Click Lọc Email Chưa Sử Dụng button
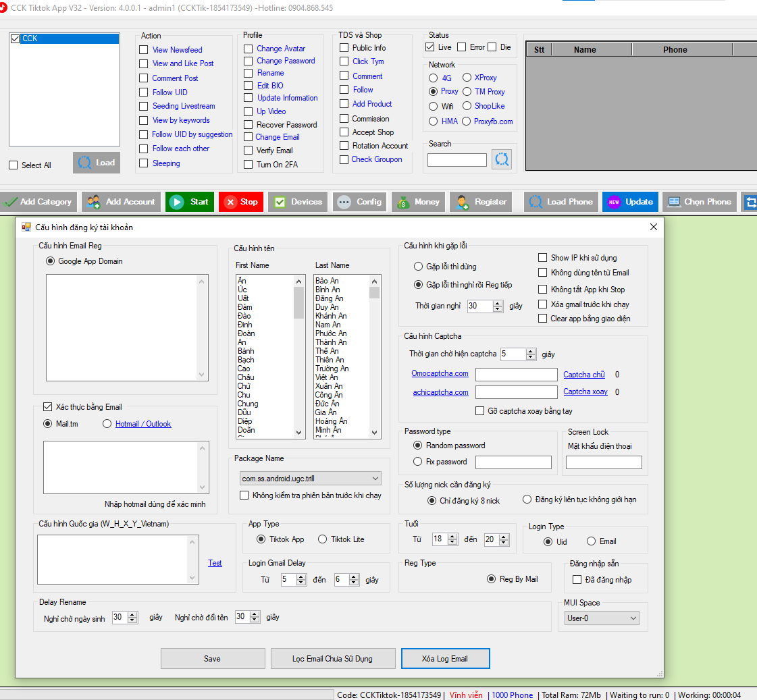Viewport: 757px width, 700px height. pos(333,659)
